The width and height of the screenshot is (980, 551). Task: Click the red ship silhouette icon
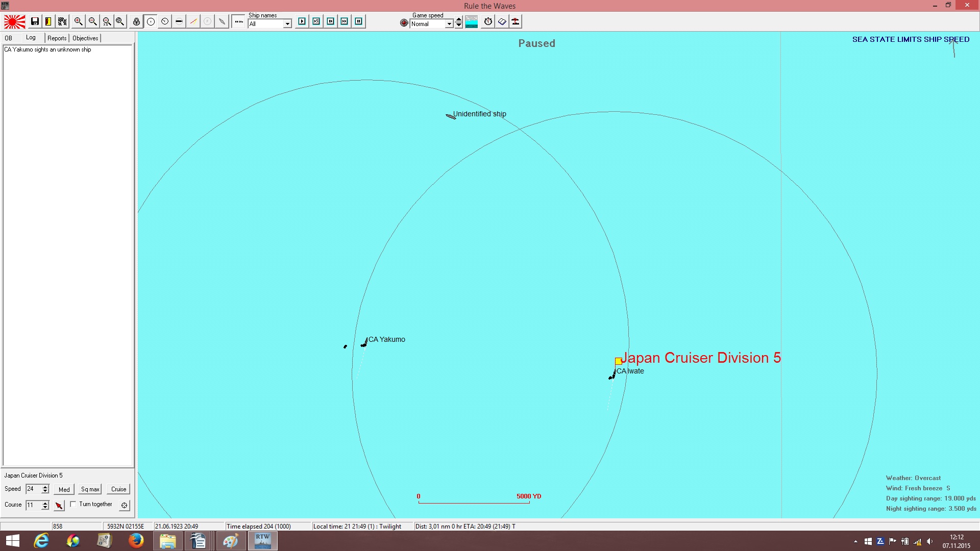pyautogui.click(x=516, y=21)
